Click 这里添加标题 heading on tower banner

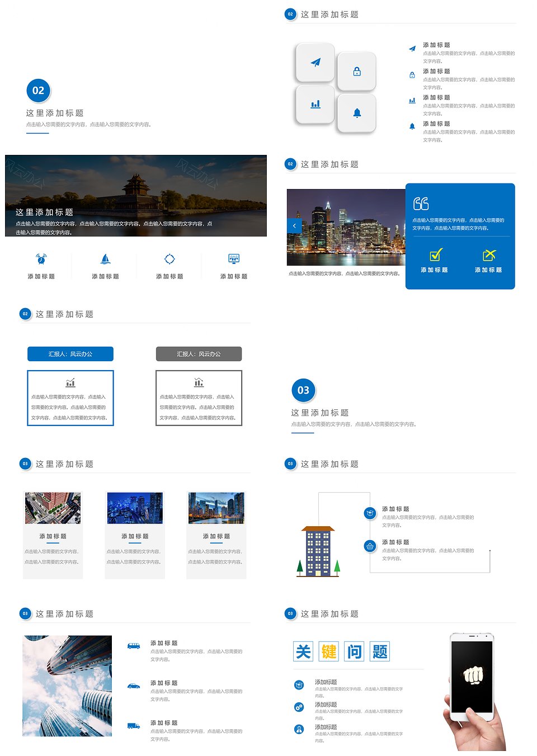tap(44, 212)
